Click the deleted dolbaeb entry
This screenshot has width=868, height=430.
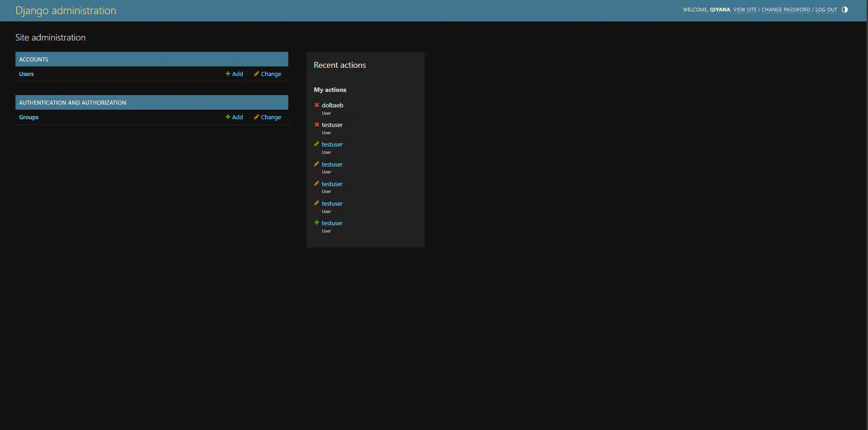[x=332, y=105]
